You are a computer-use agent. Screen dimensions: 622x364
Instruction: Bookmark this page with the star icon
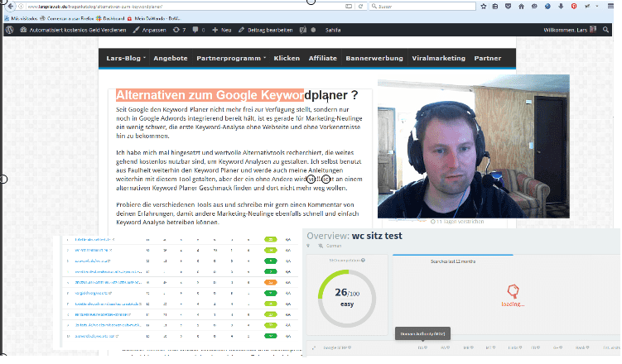(483, 7)
